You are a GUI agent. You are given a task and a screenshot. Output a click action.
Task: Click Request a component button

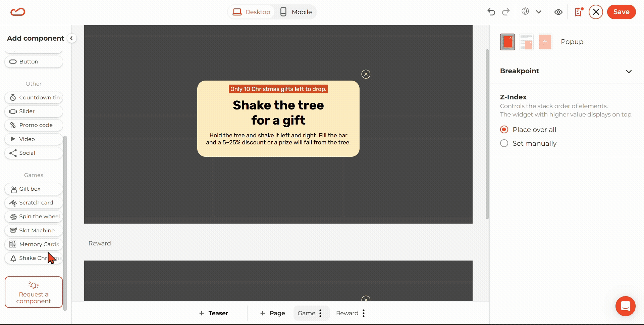tap(34, 292)
